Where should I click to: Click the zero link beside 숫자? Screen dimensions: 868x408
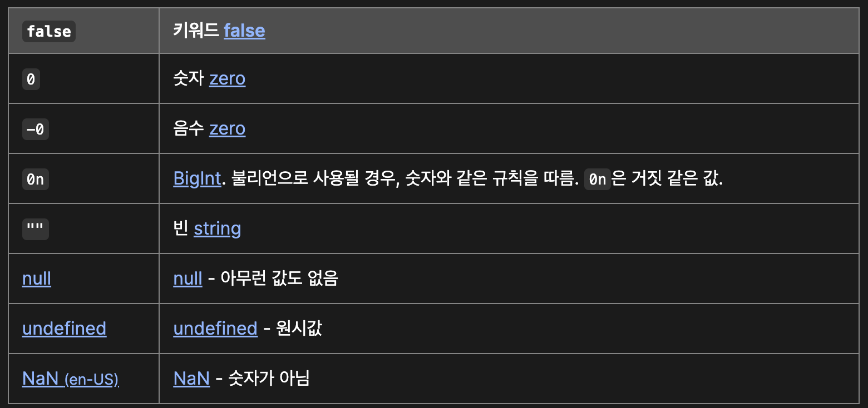tap(227, 78)
